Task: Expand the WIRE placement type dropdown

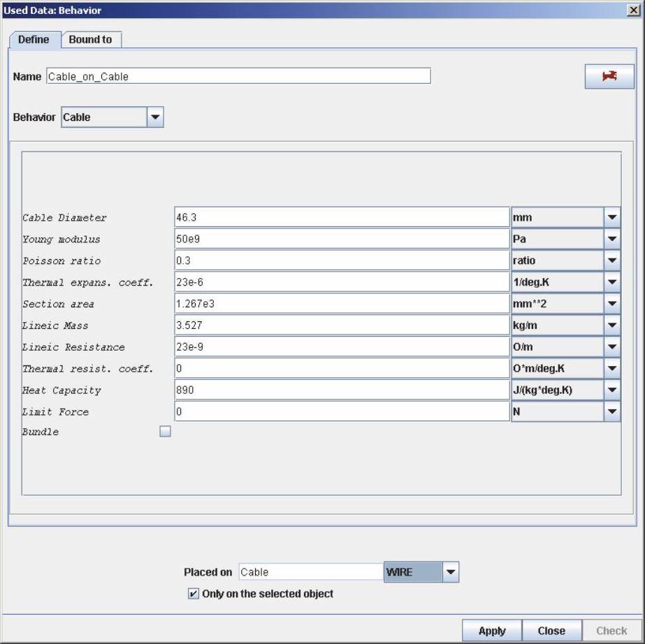Action: point(451,572)
